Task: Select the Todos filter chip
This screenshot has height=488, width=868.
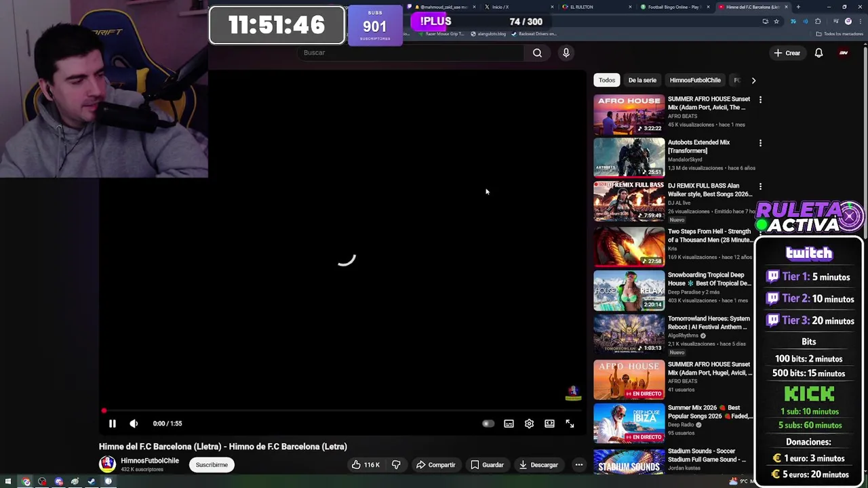Action: click(607, 80)
